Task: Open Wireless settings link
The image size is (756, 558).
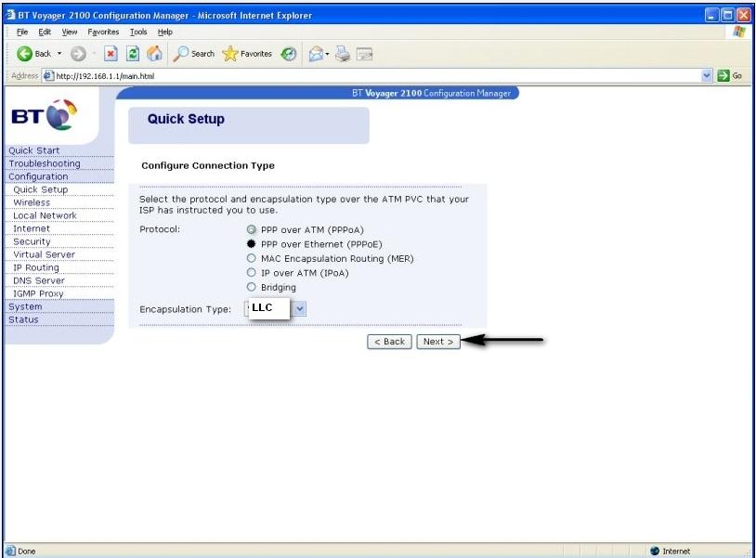Action: [x=32, y=202]
